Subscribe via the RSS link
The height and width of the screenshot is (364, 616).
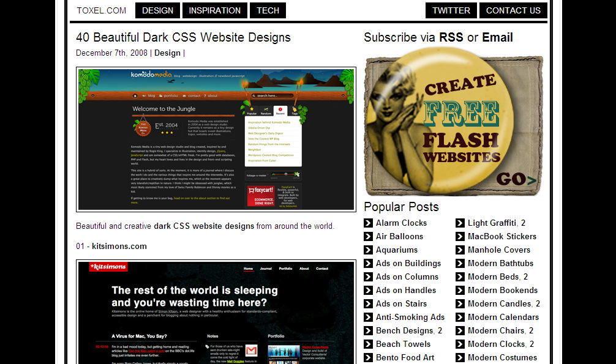[x=451, y=37]
